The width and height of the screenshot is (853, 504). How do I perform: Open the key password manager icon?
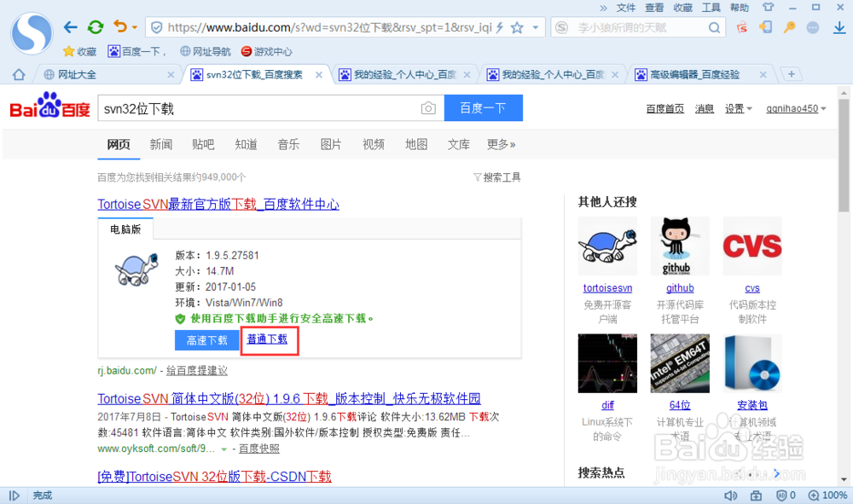pos(789,27)
